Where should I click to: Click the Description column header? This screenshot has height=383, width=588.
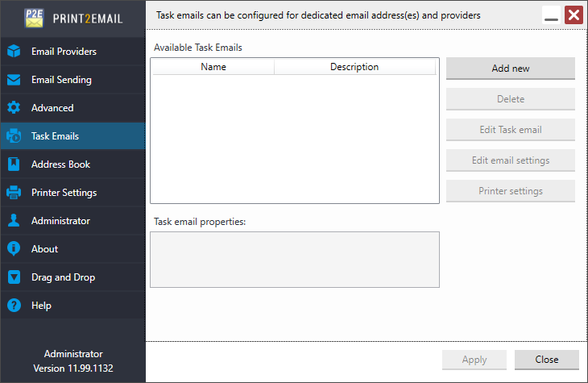(x=354, y=67)
